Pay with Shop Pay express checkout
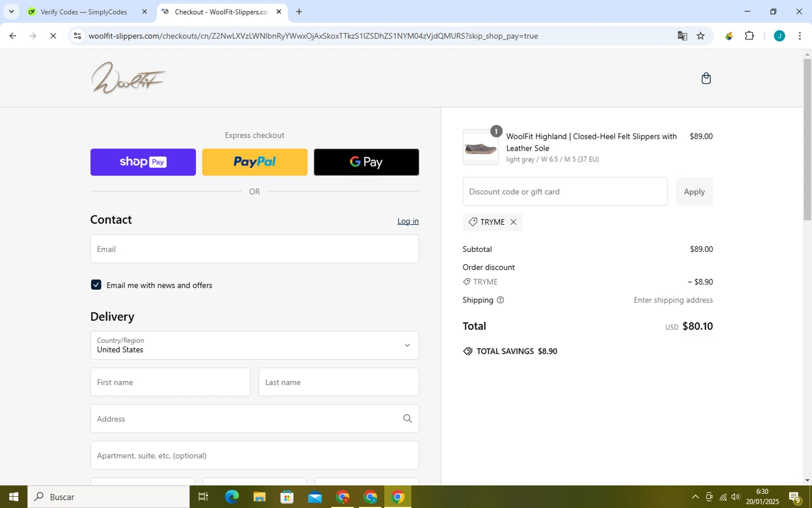This screenshot has height=508, width=812. point(143,162)
